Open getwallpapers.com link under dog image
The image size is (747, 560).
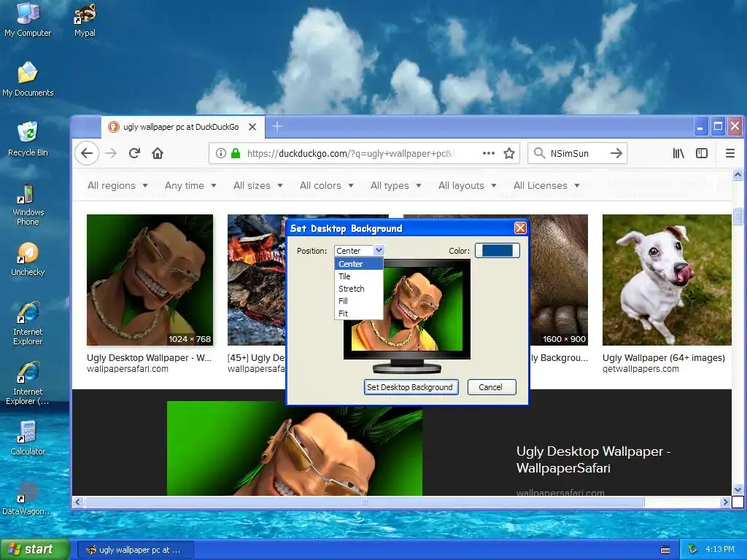[x=640, y=369]
